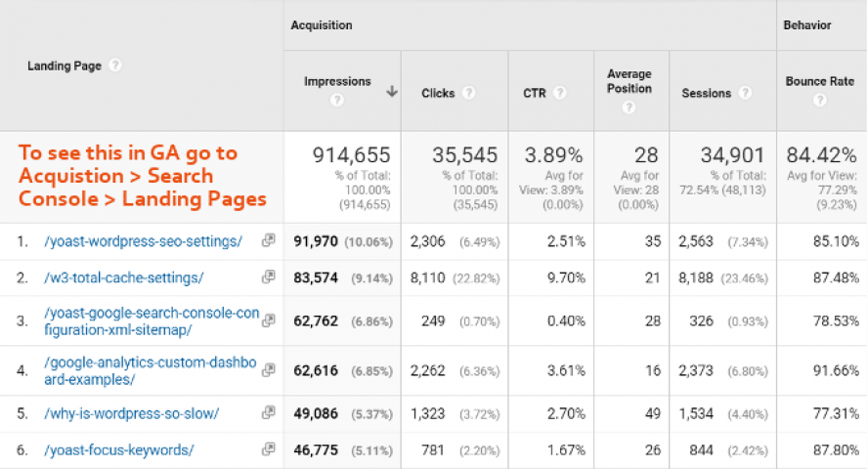Image resolution: width=868 pixels, height=469 pixels.
Task: Select CTR cell 9.70%
Action: pos(566,277)
